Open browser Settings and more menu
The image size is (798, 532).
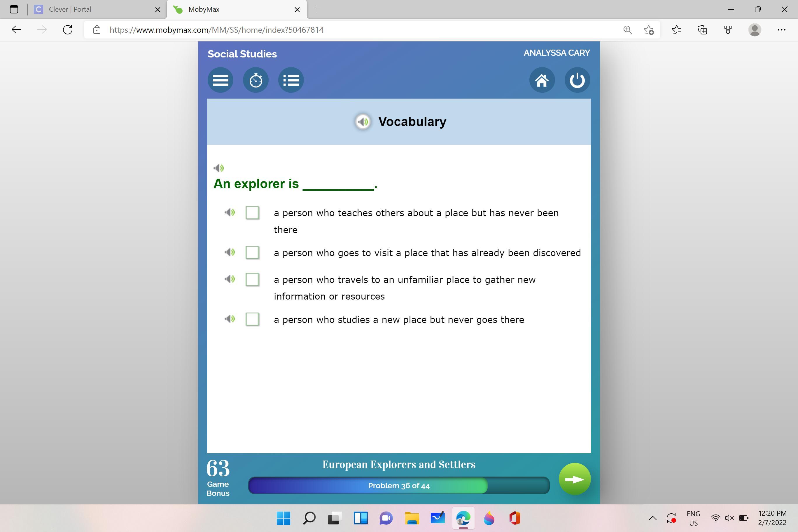[x=781, y=30]
